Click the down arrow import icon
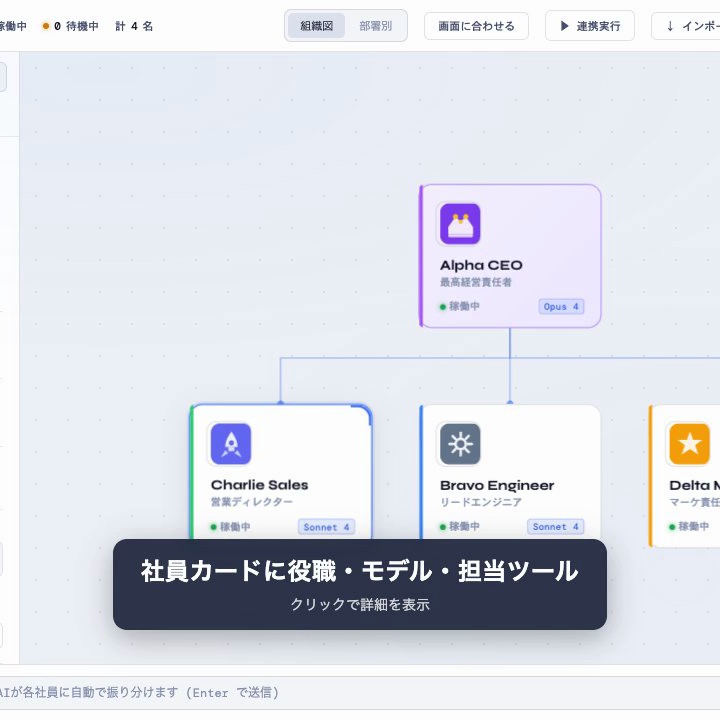 (x=670, y=26)
